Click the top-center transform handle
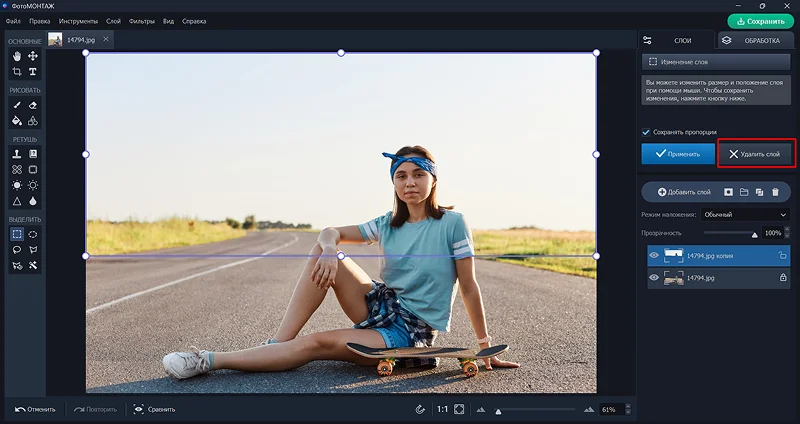800x424 pixels. point(341,53)
